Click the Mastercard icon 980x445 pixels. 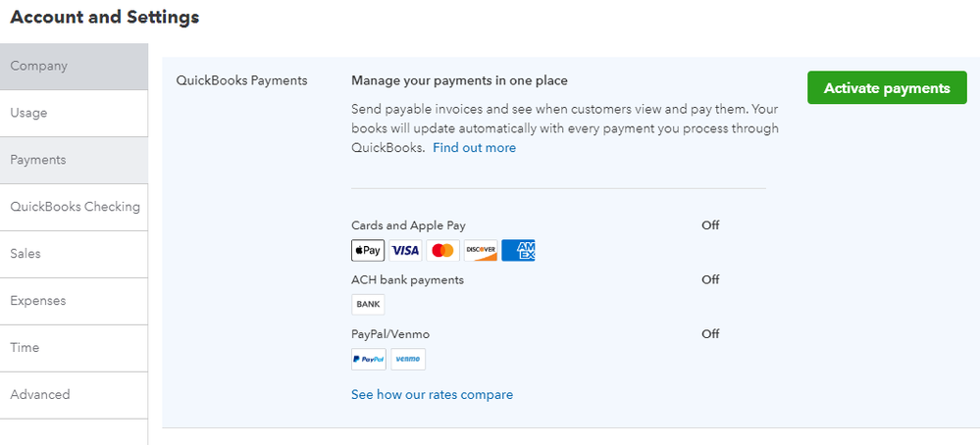[442, 251]
